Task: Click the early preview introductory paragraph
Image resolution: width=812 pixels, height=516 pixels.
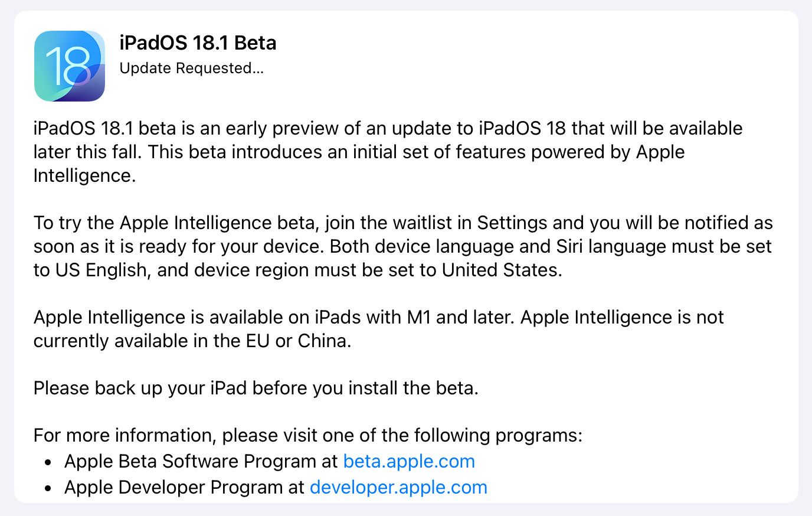Action: pos(388,152)
